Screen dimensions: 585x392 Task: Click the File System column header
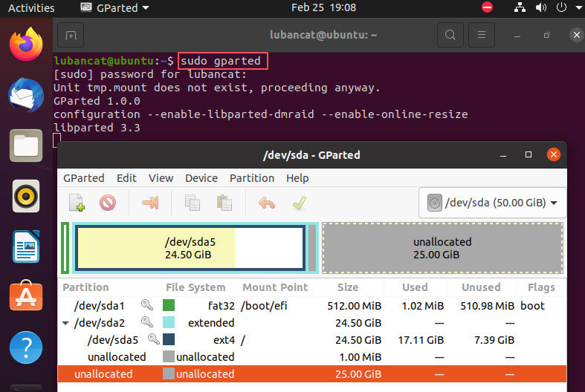(x=195, y=287)
